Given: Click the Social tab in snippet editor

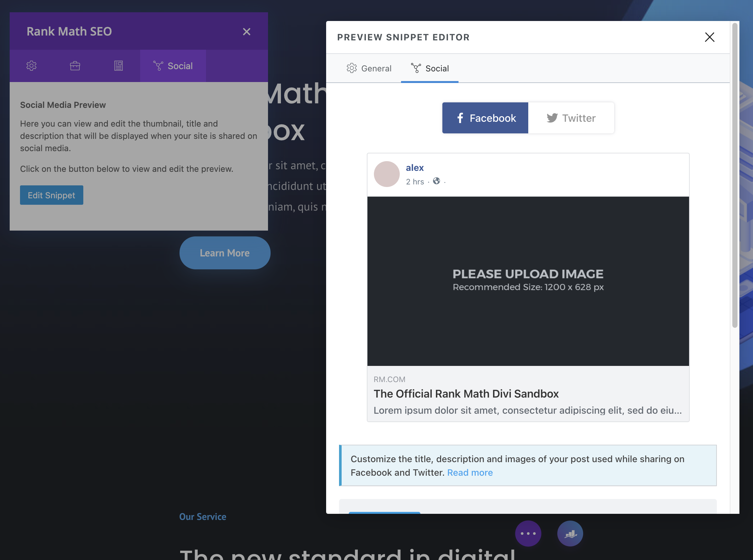Looking at the screenshot, I should pyautogui.click(x=429, y=67).
